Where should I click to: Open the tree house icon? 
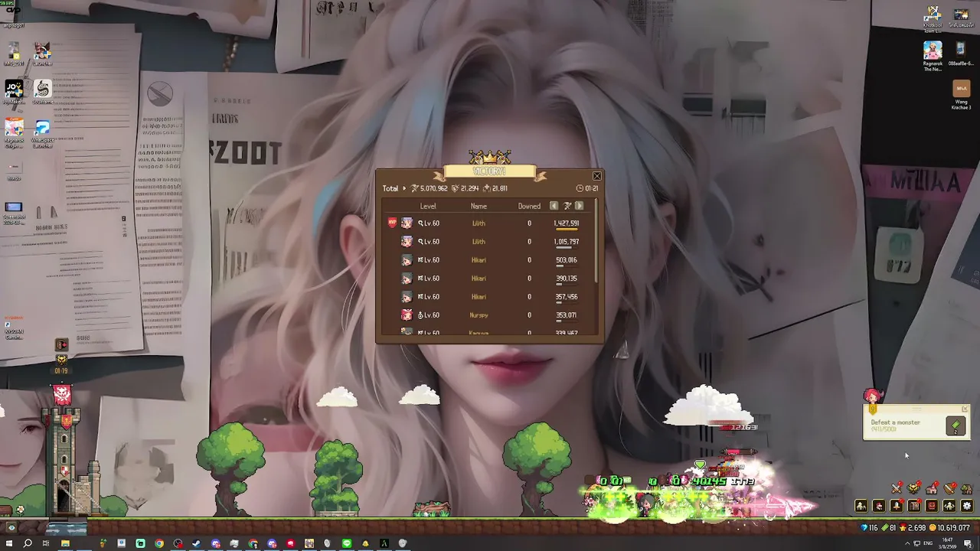point(967,488)
